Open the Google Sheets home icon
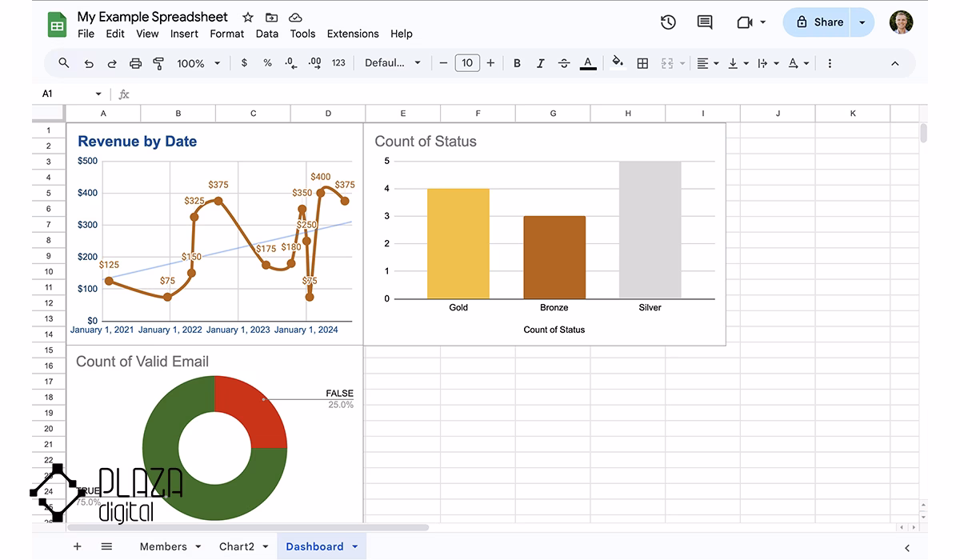Screen dimensions: 960x560 [x=57, y=24]
